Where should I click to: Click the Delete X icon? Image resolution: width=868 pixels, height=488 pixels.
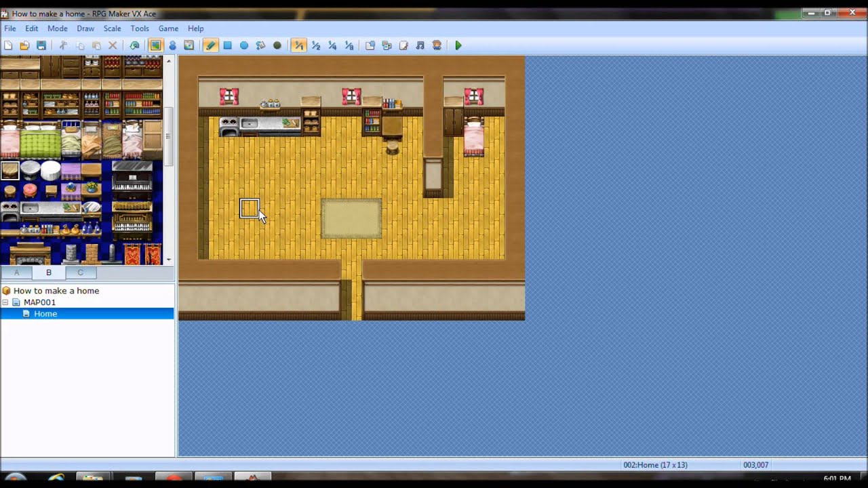[x=113, y=45]
